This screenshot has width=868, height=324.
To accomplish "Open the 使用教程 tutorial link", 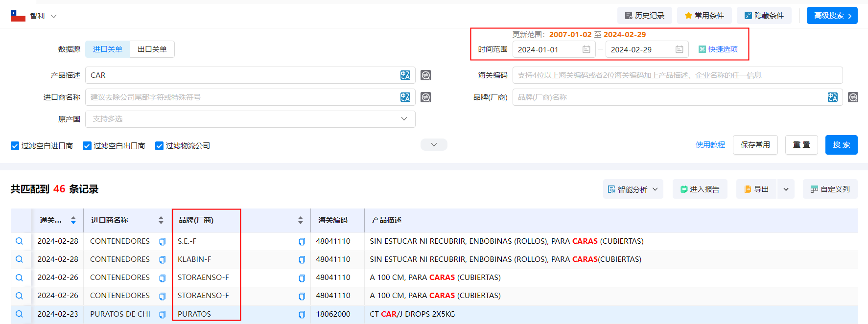I will pos(710,145).
